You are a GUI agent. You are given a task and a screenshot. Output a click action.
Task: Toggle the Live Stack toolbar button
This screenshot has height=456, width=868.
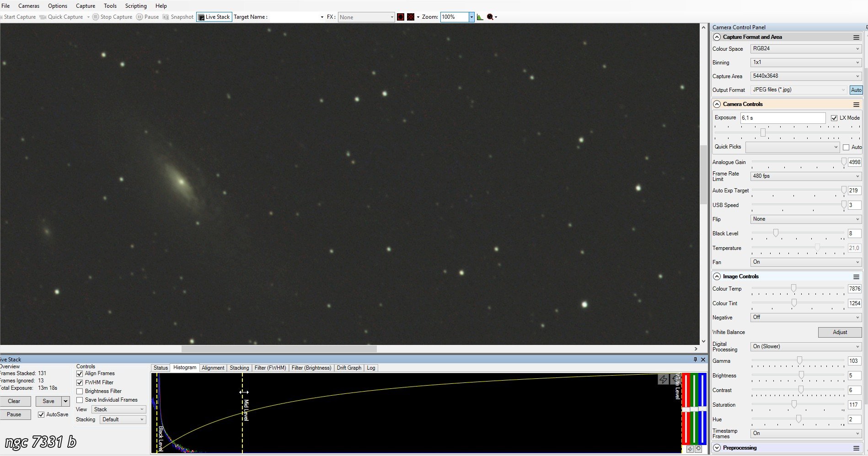point(214,17)
